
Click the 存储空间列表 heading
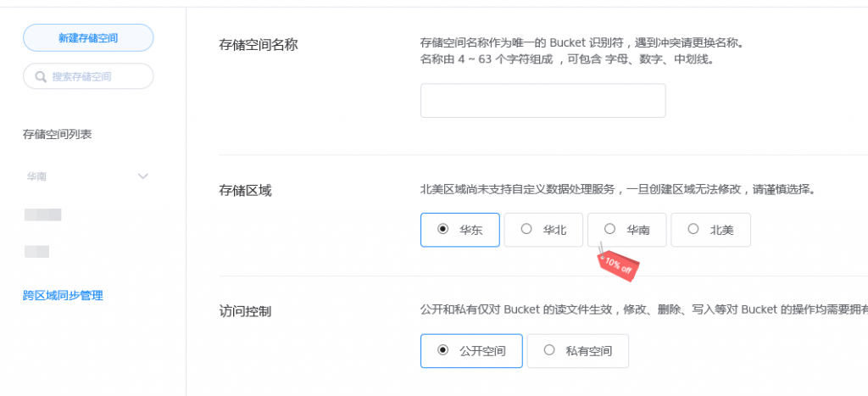57,134
